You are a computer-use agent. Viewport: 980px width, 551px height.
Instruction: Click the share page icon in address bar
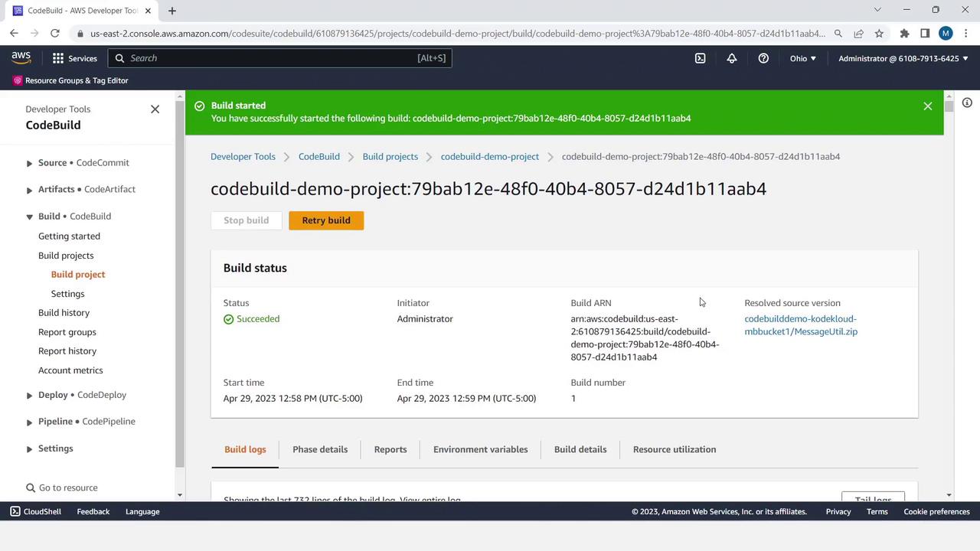pos(858,33)
